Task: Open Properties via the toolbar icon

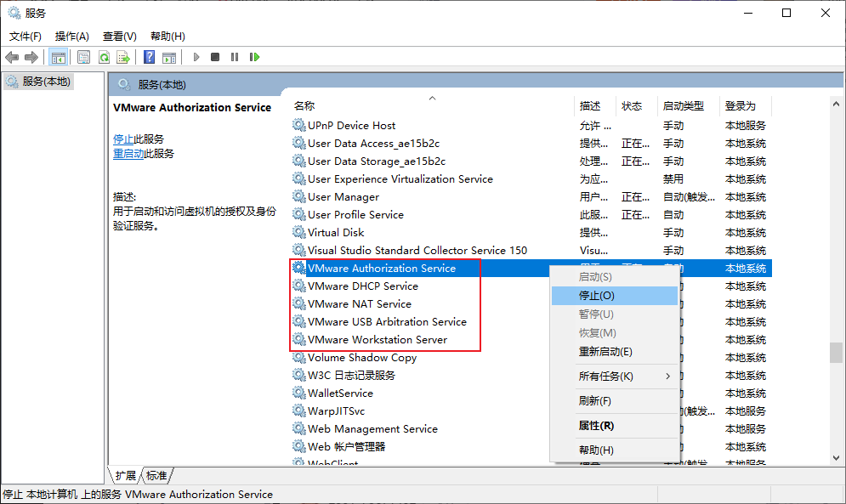Action: (83, 57)
